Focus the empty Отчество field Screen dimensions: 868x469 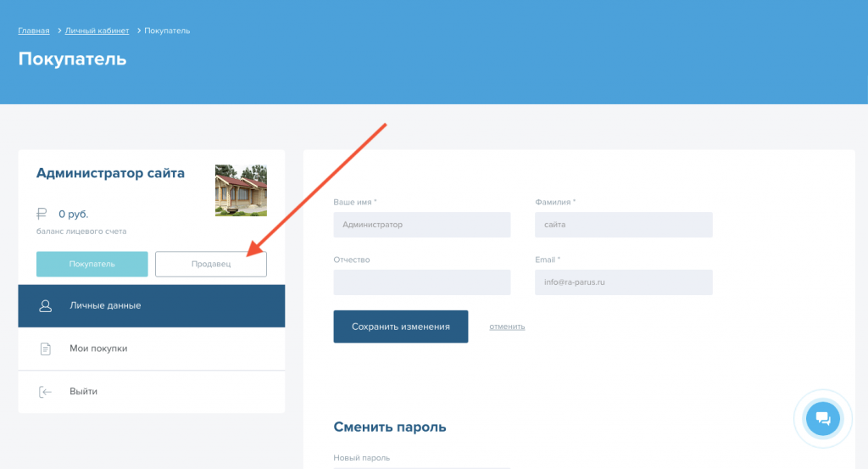coord(422,282)
